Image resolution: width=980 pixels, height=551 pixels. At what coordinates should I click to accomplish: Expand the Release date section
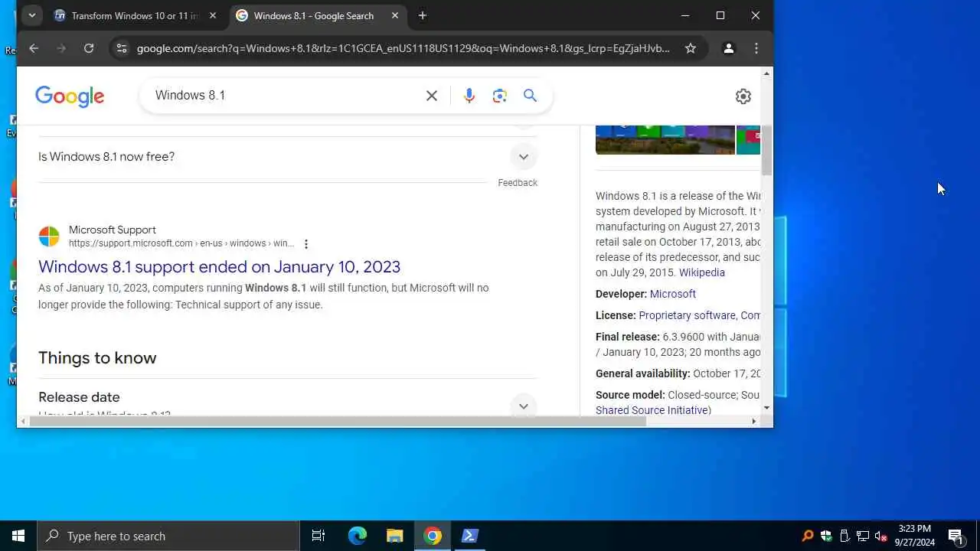pyautogui.click(x=288, y=406)
